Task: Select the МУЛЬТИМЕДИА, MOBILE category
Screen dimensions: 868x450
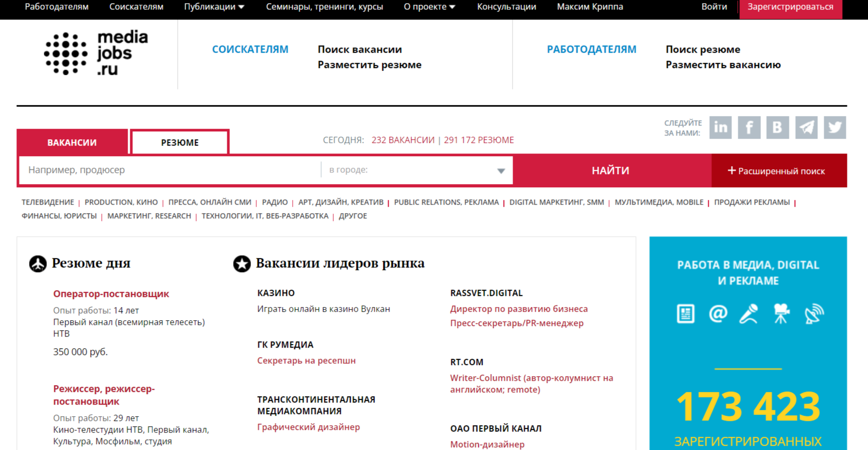Action: coord(659,202)
